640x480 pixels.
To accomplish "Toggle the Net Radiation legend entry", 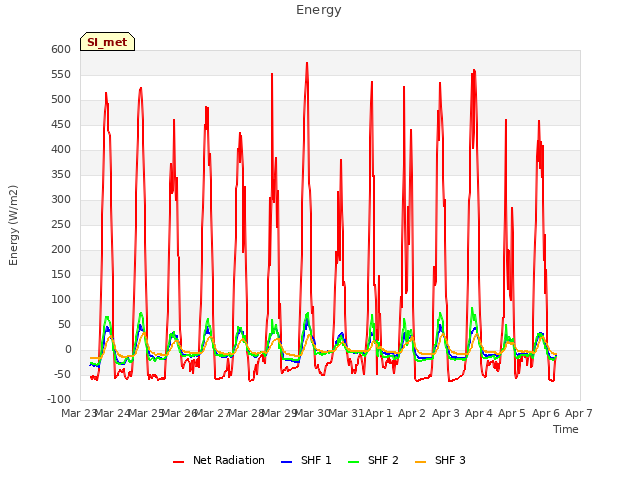I will click(x=219, y=460).
